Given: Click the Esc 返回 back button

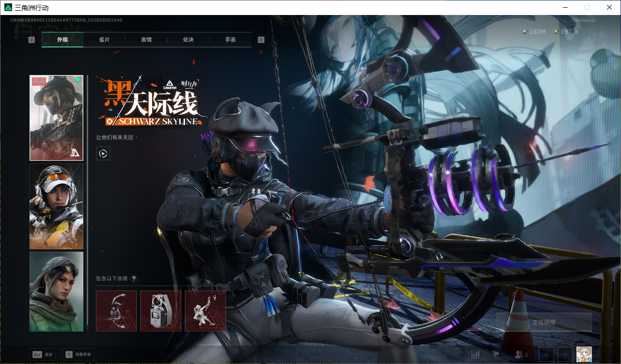Looking at the screenshot, I should click(x=42, y=354).
